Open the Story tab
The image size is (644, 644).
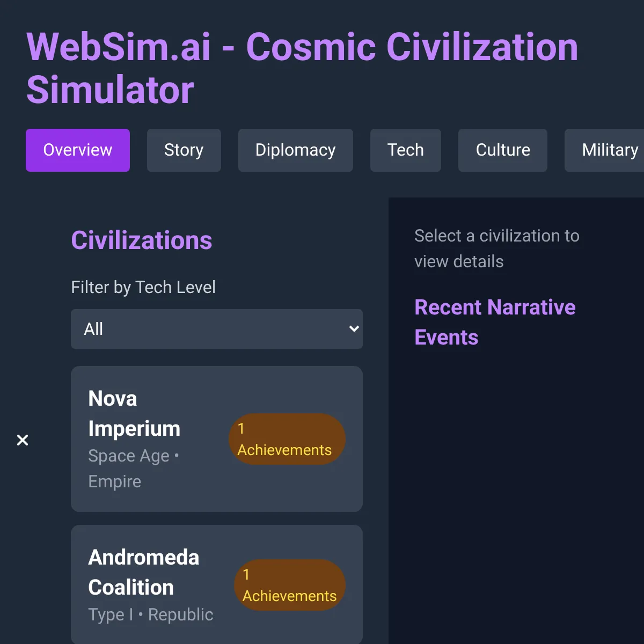pyautogui.click(x=184, y=150)
